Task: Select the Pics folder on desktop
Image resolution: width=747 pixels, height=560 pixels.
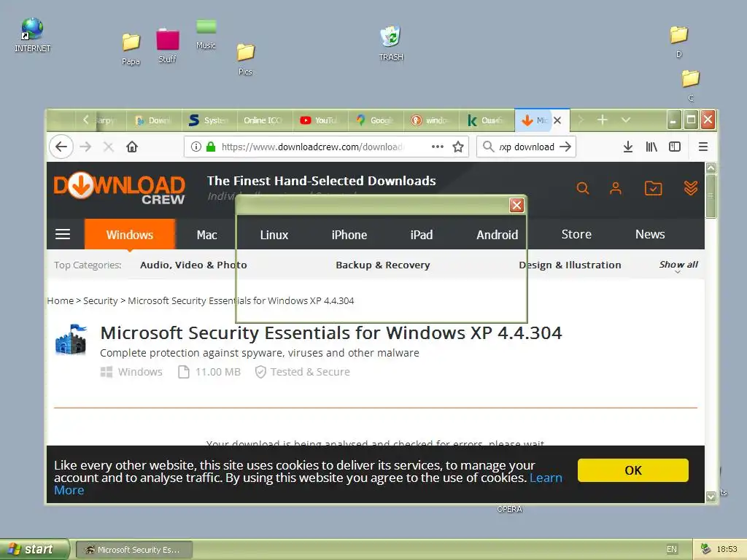Action: click(245, 59)
